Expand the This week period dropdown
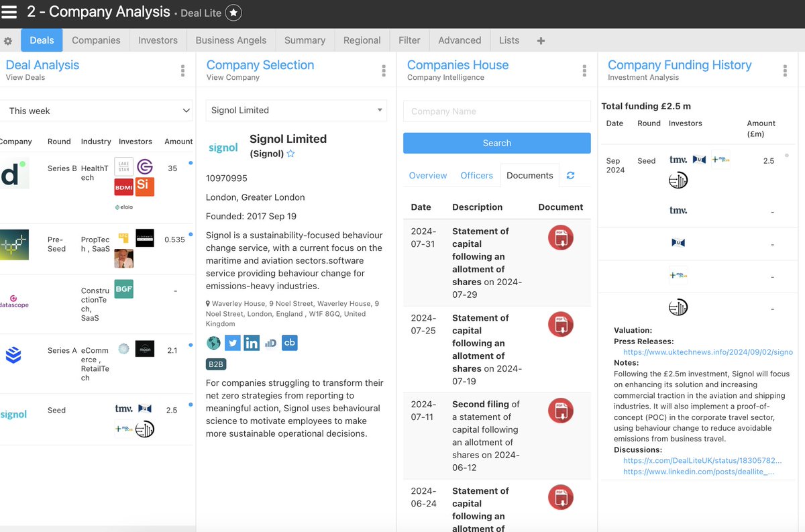 [97, 111]
